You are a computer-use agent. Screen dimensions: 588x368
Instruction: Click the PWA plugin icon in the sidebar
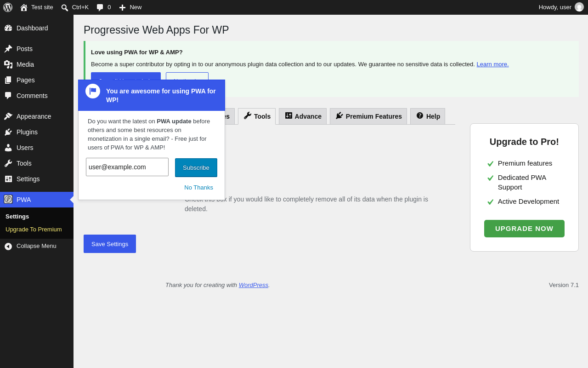[x=8, y=199]
